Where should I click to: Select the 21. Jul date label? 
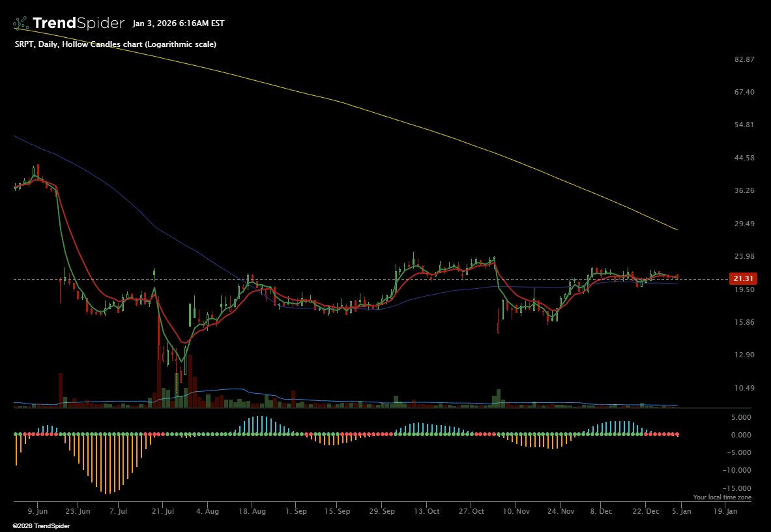pos(164,512)
